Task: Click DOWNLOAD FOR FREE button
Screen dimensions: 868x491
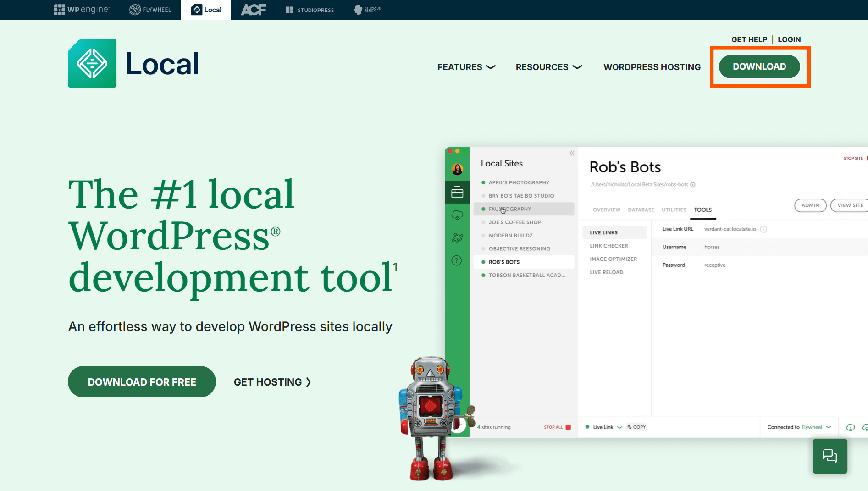Action: coord(142,381)
